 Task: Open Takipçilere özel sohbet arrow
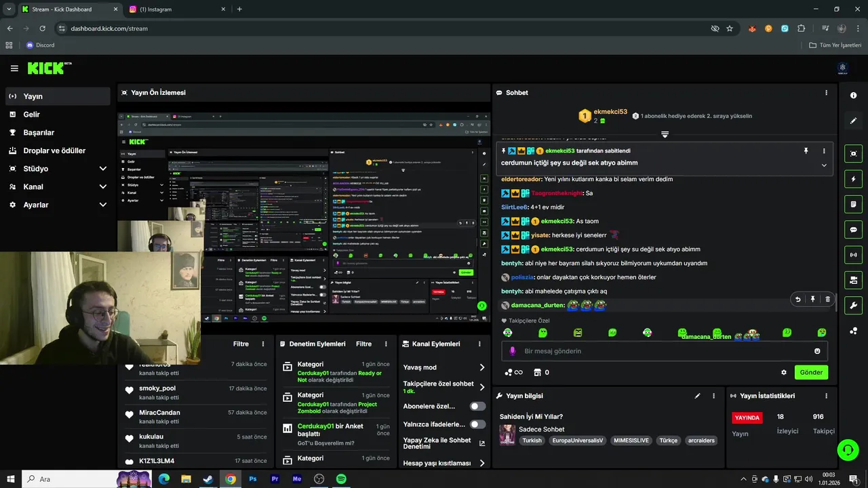pos(482,387)
